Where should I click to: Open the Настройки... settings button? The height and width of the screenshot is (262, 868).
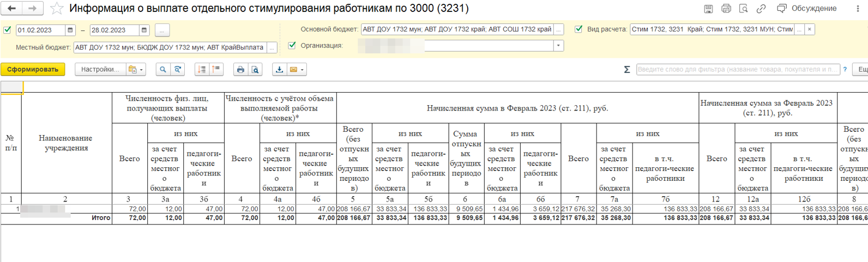pyautogui.click(x=100, y=69)
